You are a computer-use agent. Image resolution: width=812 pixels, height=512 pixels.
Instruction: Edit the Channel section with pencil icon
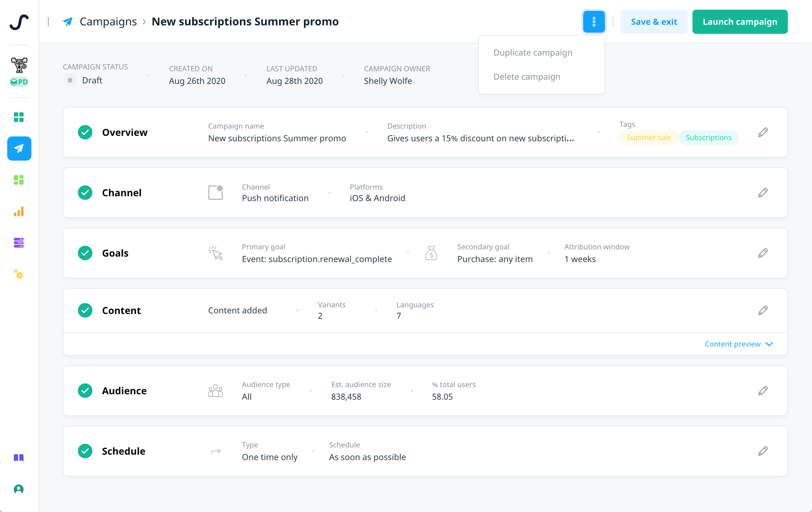(763, 193)
